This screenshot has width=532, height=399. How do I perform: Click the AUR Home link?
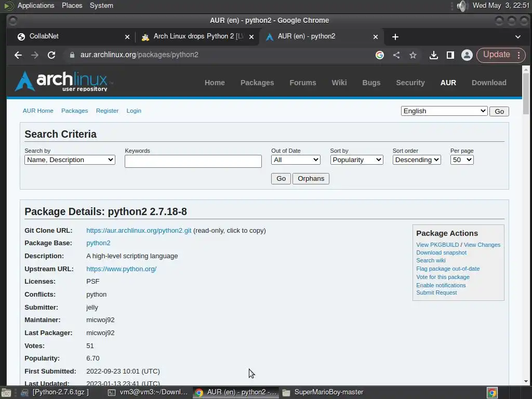[x=38, y=111]
